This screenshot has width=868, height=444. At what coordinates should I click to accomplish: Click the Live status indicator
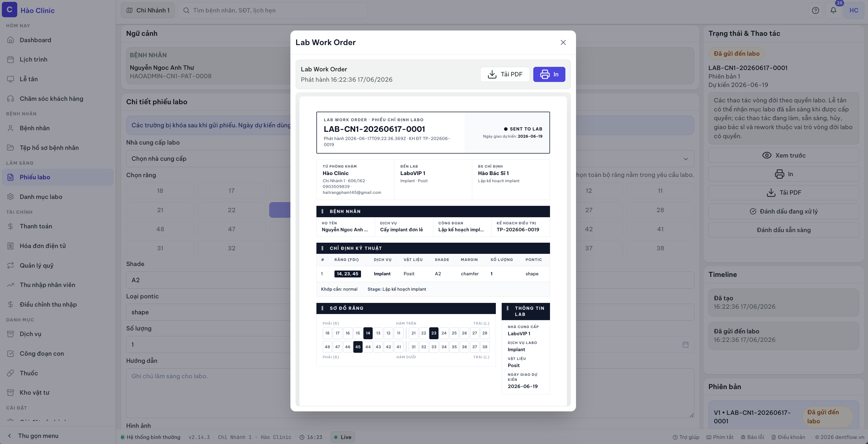(342, 437)
